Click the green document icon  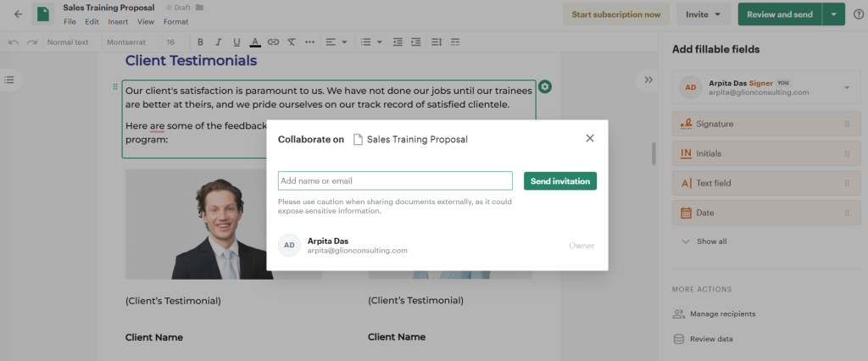point(43,14)
